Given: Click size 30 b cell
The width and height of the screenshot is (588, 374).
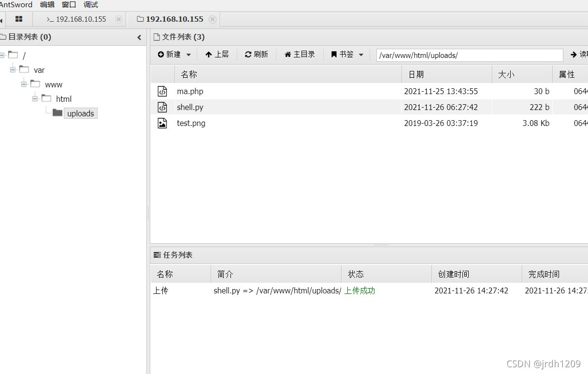Looking at the screenshot, I should (542, 91).
